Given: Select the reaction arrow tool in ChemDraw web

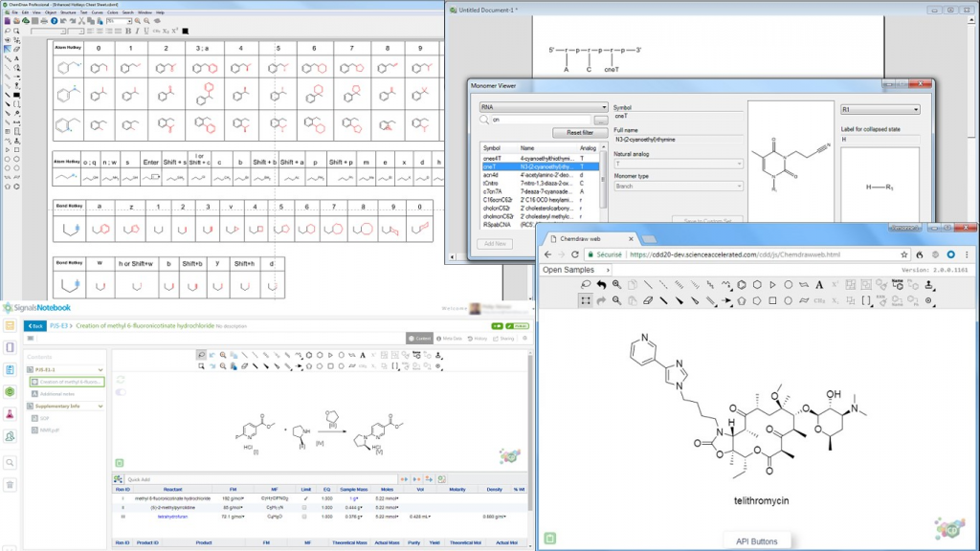Looking at the screenshot, I should (726, 300).
